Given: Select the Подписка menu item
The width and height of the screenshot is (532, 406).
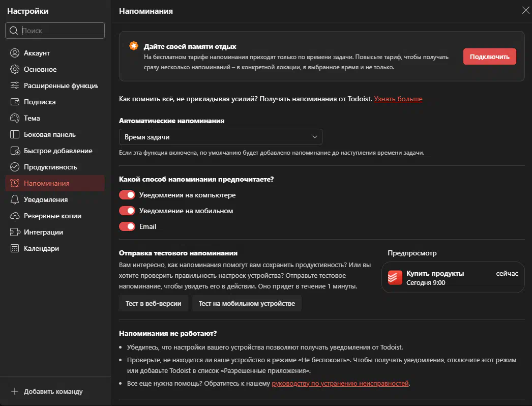Looking at the screenshot, I should point(55,102).
